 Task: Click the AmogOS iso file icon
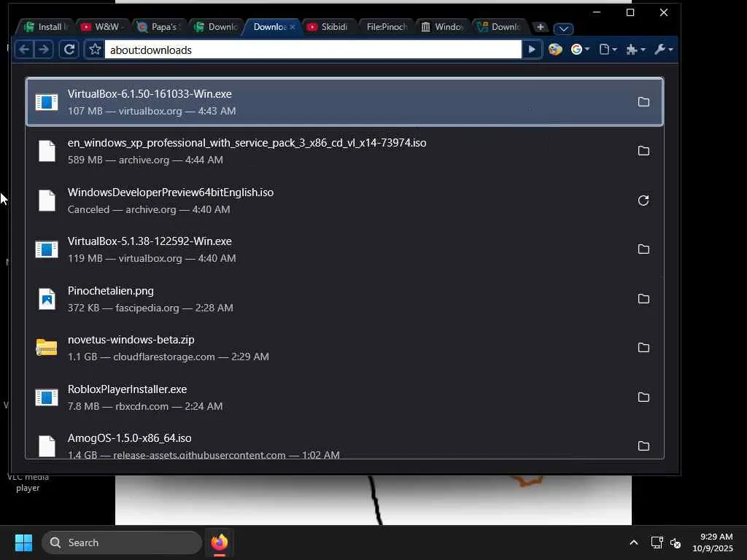tap(47, 446)
